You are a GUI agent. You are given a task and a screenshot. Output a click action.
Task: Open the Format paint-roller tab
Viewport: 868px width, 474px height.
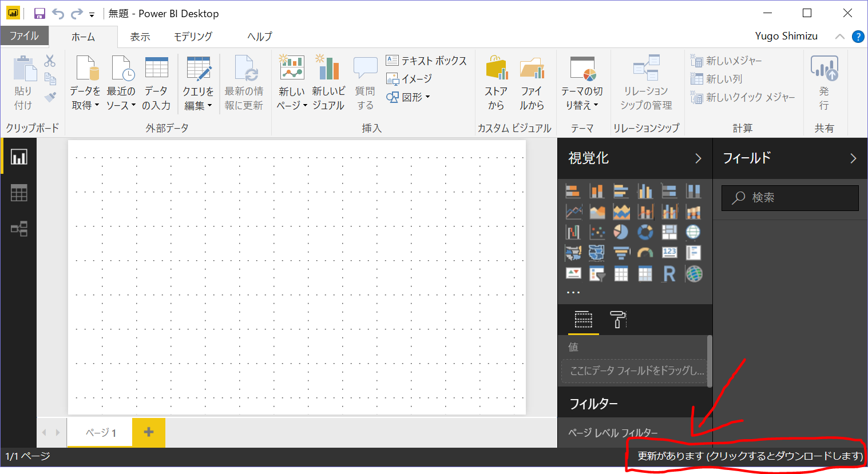tap(618, 319)
